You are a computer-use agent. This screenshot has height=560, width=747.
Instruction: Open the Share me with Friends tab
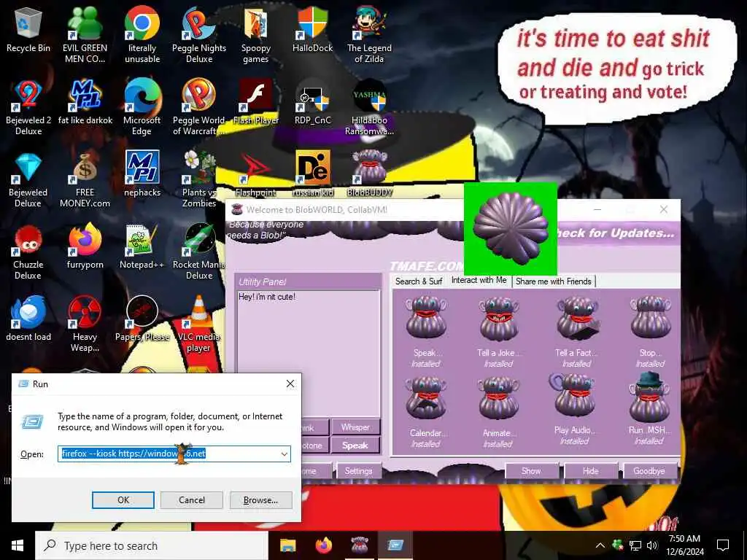coord(554,281)
